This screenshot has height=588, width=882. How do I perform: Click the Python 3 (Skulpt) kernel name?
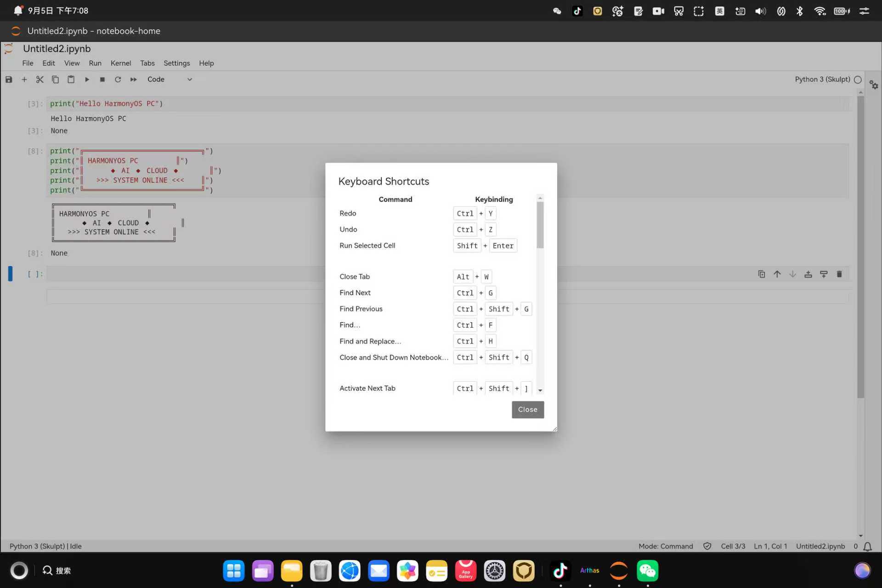(822, 79)
